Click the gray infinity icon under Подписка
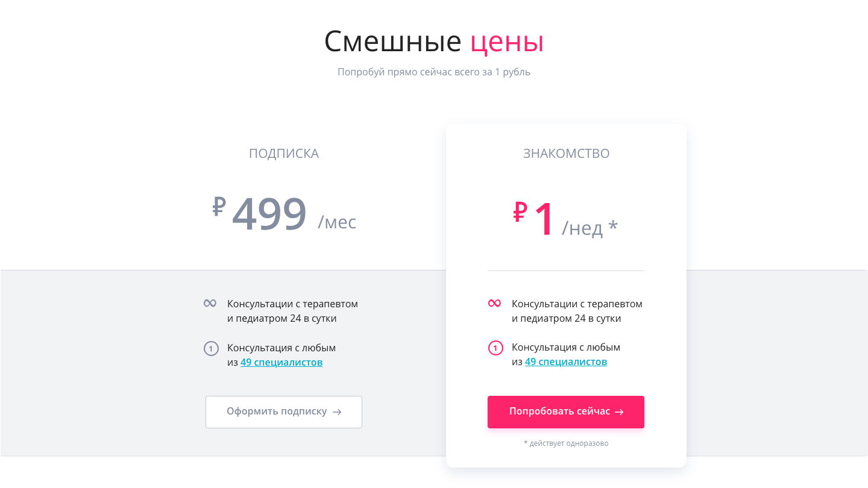The height and width of the screenshot is (488, 868). click(210, 304)
